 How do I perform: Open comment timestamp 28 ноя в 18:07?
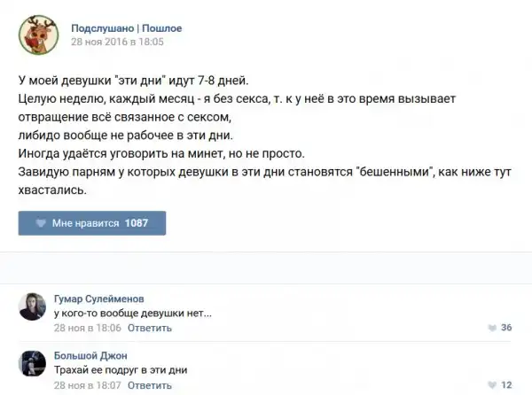click(87, 385)
